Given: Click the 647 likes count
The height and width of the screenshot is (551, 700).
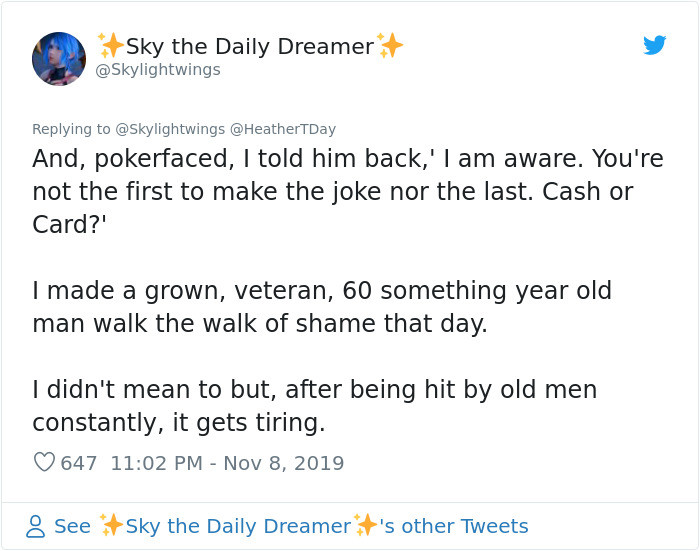Looking at the screenshot, I should (79, 463).
